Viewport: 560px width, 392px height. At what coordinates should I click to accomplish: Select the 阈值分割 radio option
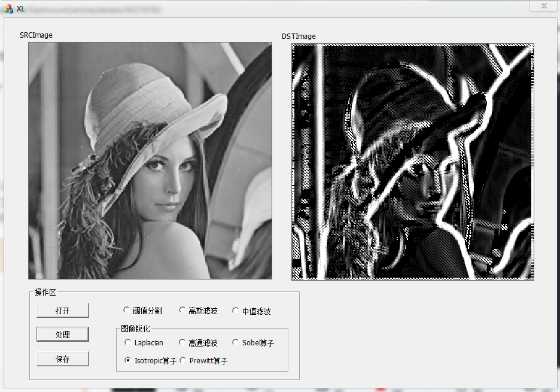click(x=127, y=310)
